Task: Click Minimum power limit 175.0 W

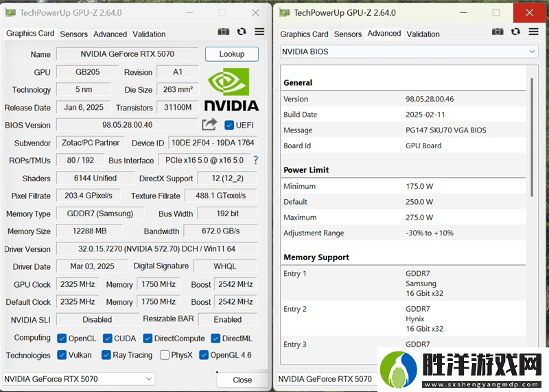Action: coord(419,186)
